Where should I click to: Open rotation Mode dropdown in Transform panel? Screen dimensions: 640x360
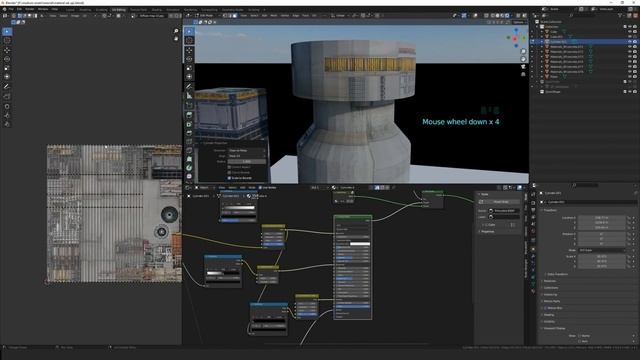tap(601, 250)
